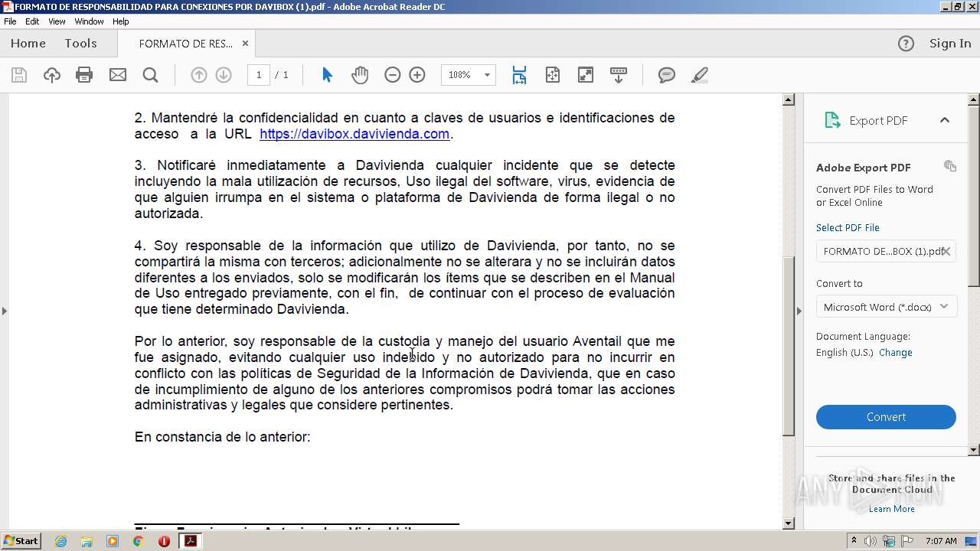Open the View menu
980x551 pixels.
click(57, 21)
